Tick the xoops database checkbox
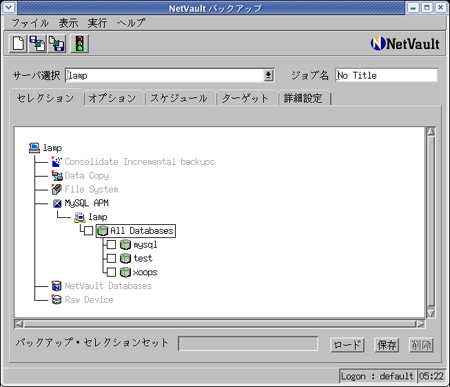Screen dimensions: 450x387 (x=111, y=272)
